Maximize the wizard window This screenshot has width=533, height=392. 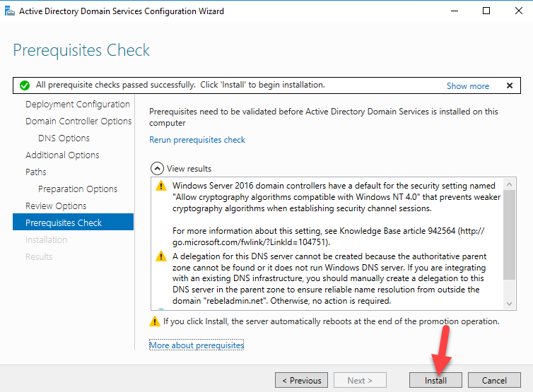(486, 11)
